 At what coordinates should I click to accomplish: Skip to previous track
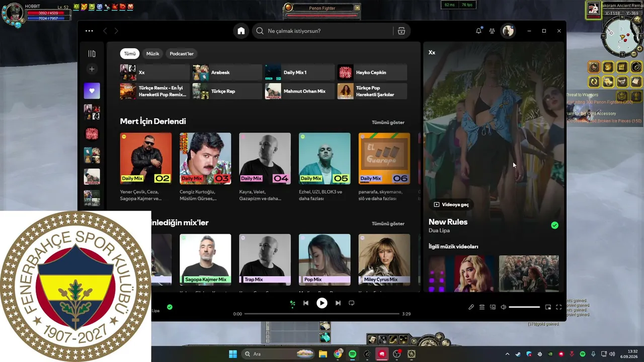pyautogui.click(x=305, y=303)
